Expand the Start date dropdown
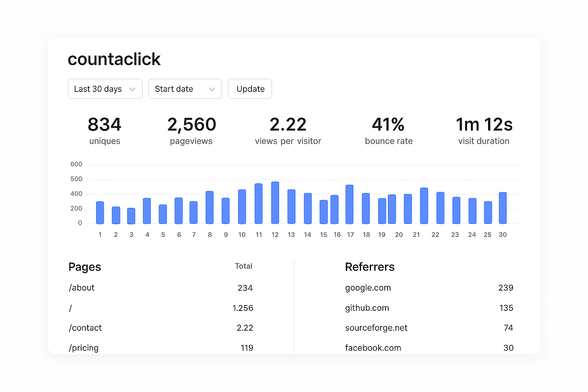The image size is (588, 392). [185, 89]
